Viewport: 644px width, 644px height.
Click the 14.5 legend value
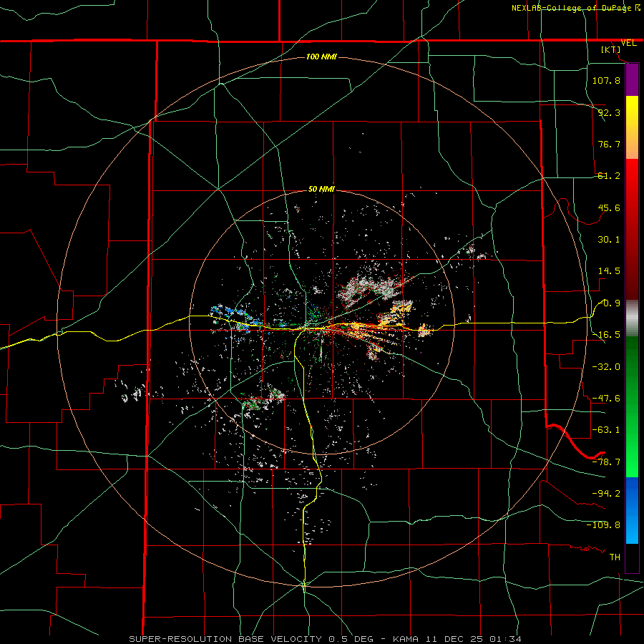(x=609, y=271)
